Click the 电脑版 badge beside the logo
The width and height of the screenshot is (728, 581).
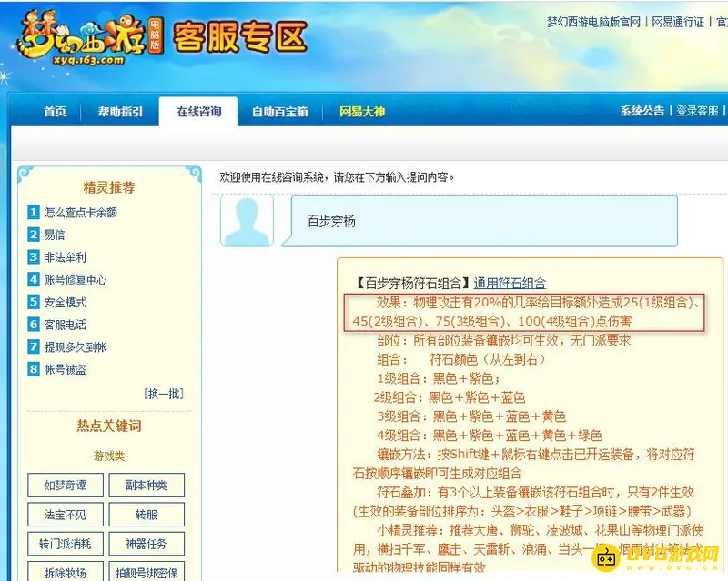click(155, 35)
